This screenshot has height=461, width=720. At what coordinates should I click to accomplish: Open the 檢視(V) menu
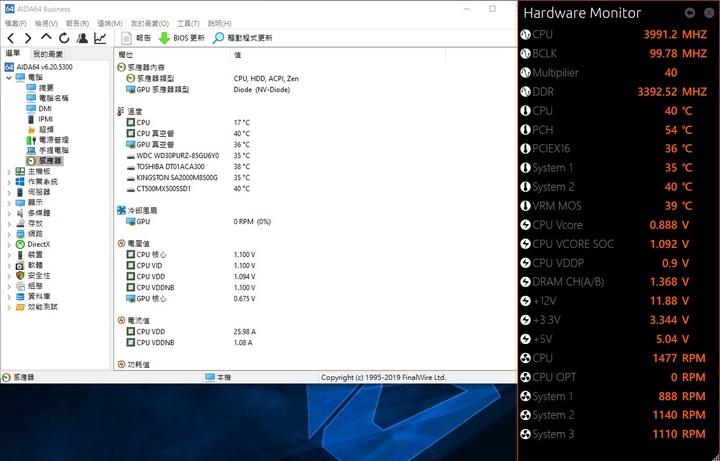(46, 23)
